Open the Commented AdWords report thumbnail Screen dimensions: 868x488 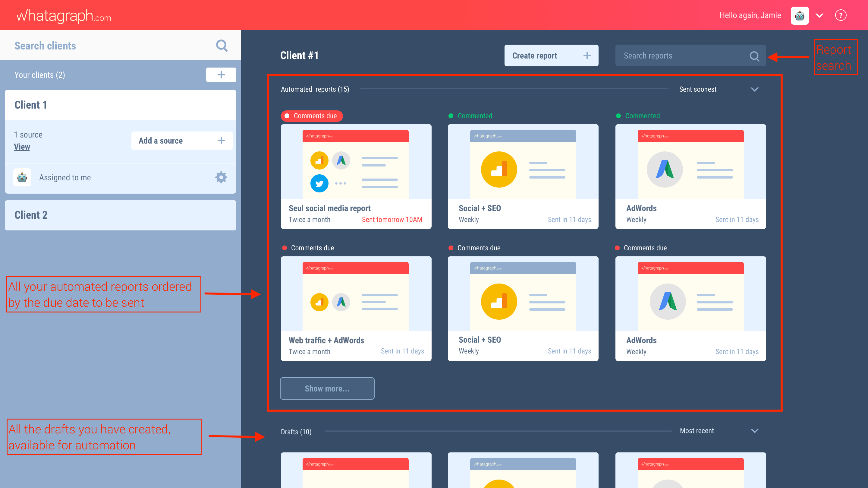(x=690, y=162)
